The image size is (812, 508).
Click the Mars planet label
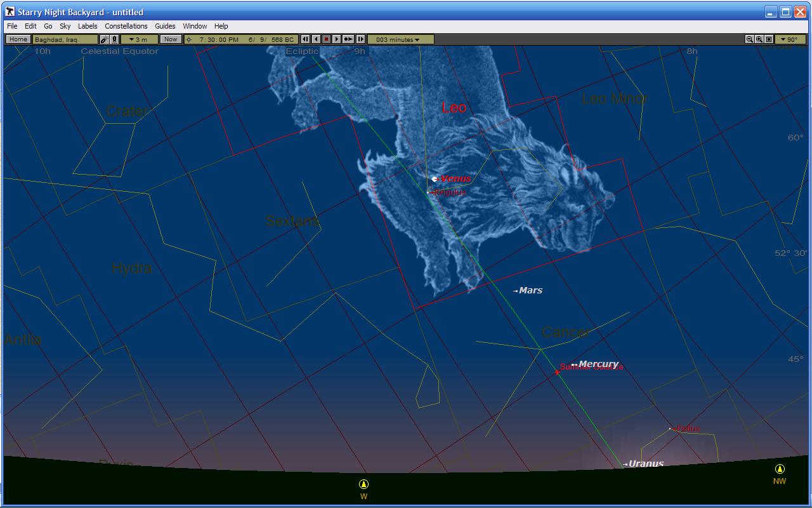click(530, 290)
